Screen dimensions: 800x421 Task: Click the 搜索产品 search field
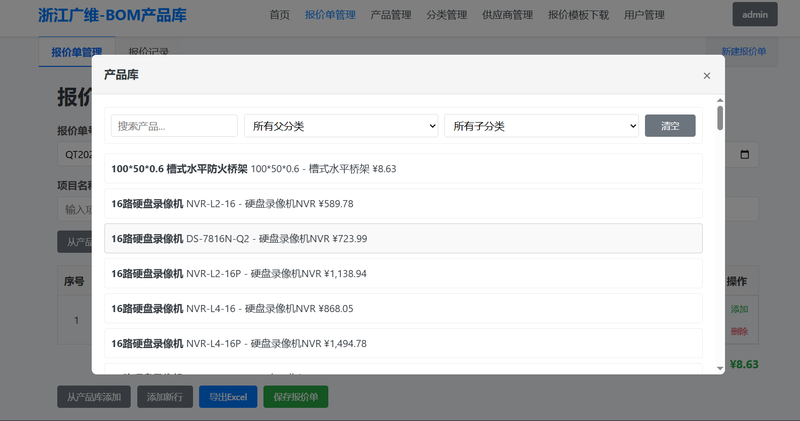click(x=174, y=126)
